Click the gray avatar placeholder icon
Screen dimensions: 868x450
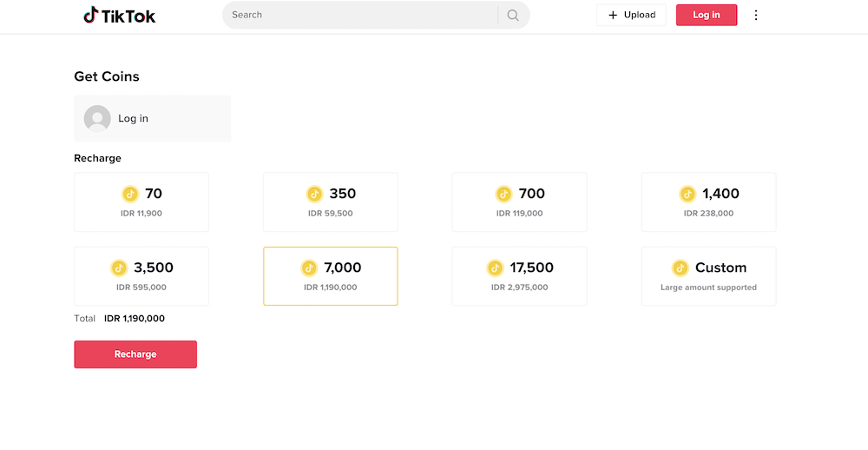tap(97, 119)
